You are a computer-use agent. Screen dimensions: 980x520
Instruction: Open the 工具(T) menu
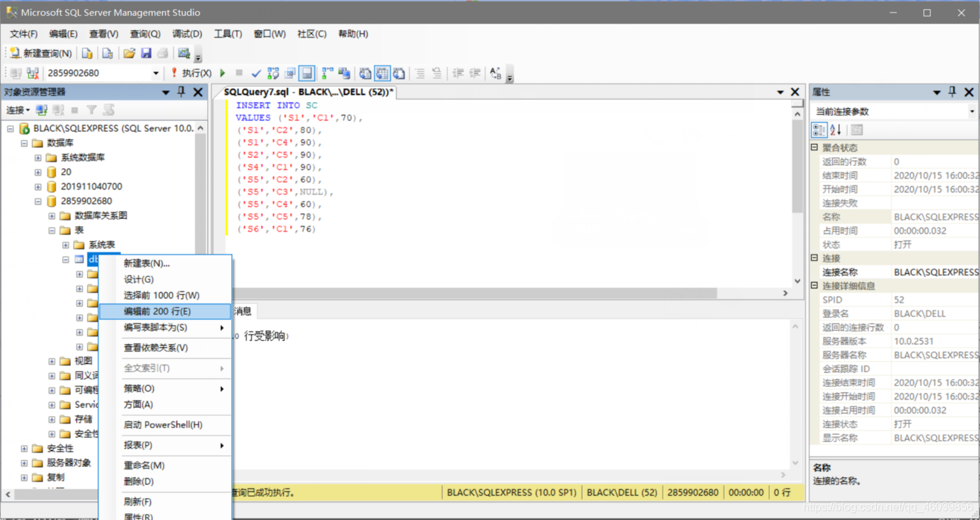[x=228, y=33]
